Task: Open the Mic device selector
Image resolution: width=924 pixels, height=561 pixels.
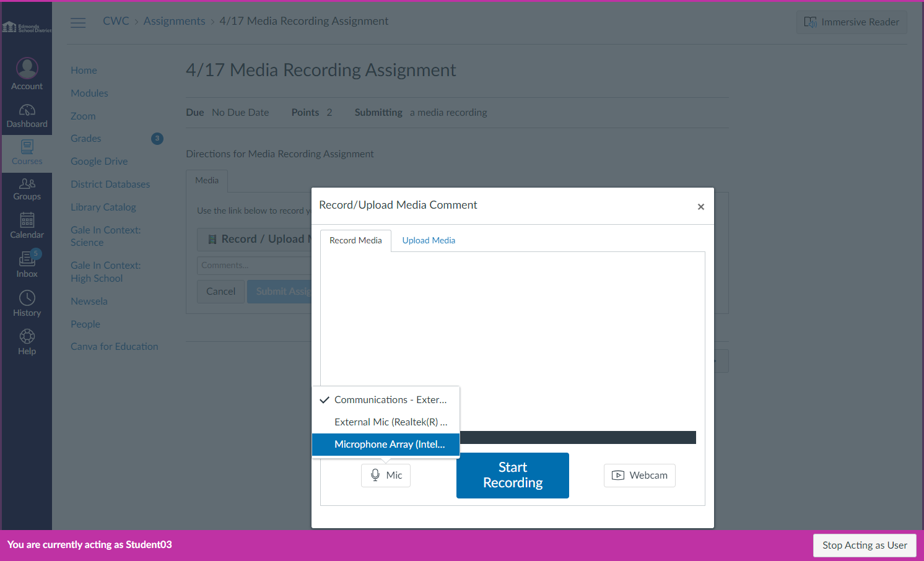Action: (x=386, y=476)
